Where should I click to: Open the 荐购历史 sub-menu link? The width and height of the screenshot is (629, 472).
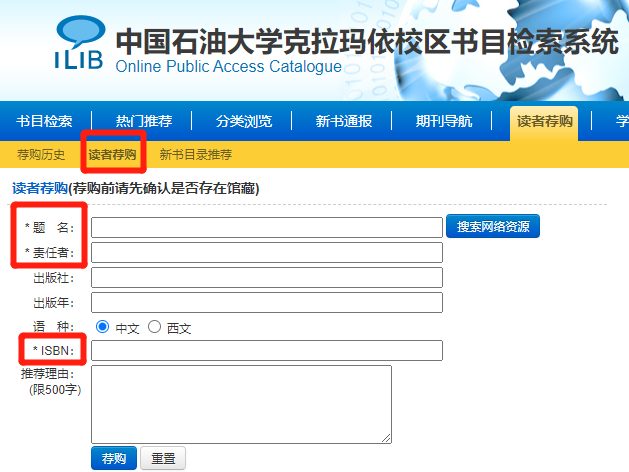point(41,155)
